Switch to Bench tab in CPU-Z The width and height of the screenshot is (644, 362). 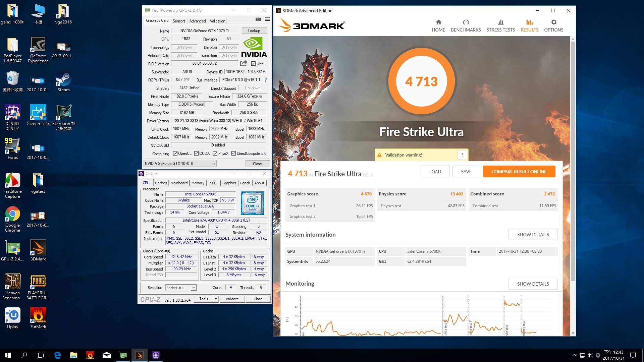click(245, 183)
